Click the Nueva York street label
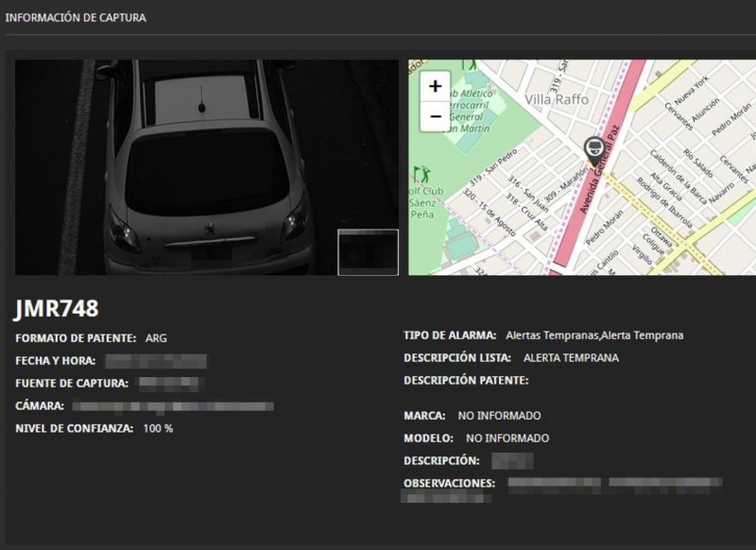This screenshot has width=756, height=550. coord(692,91)
